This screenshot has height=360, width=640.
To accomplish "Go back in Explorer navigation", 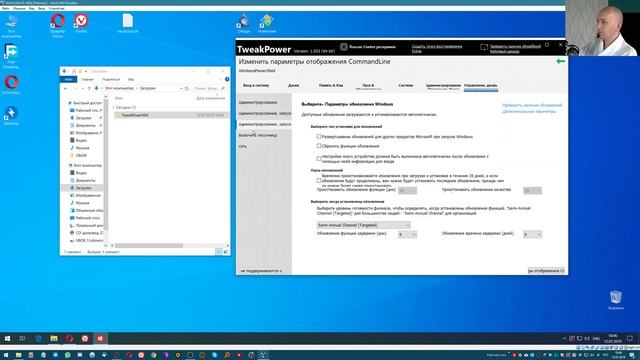I will pyautogui.click(x=66, y=88).
